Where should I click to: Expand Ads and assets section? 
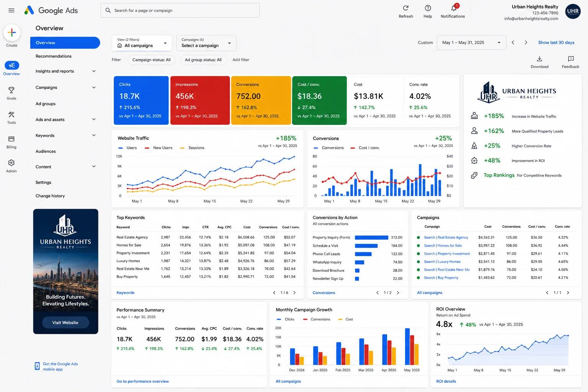point(94,119)
